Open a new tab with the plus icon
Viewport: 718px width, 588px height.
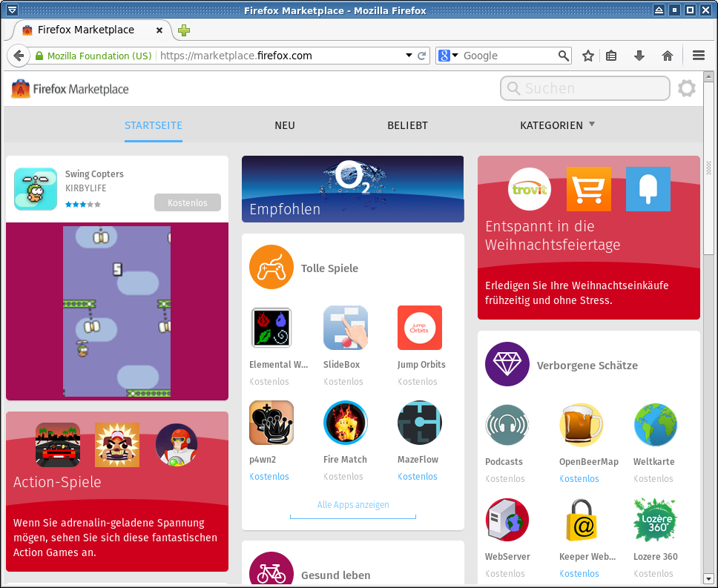pyautogui.click(x=184, y=30)
